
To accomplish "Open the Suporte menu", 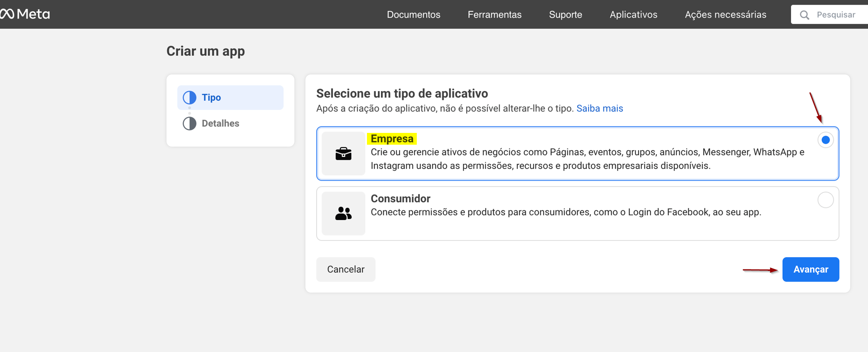I will click(565, 15).
